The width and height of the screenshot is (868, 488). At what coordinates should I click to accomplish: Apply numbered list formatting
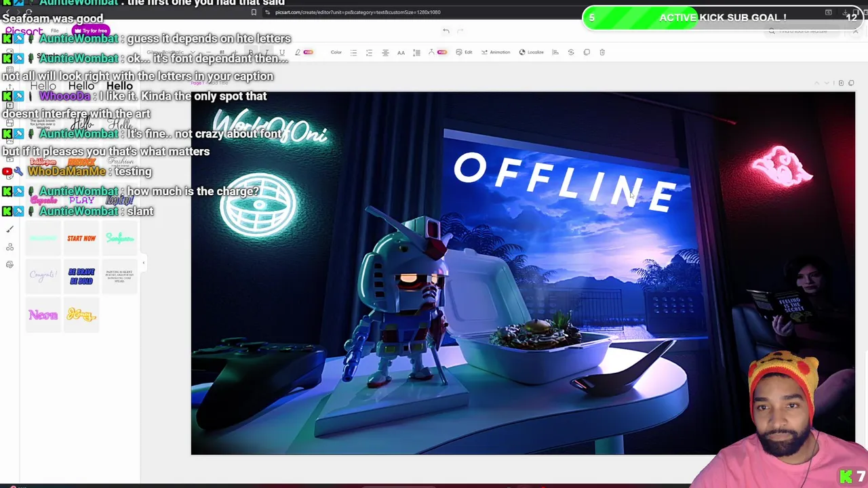369,52
